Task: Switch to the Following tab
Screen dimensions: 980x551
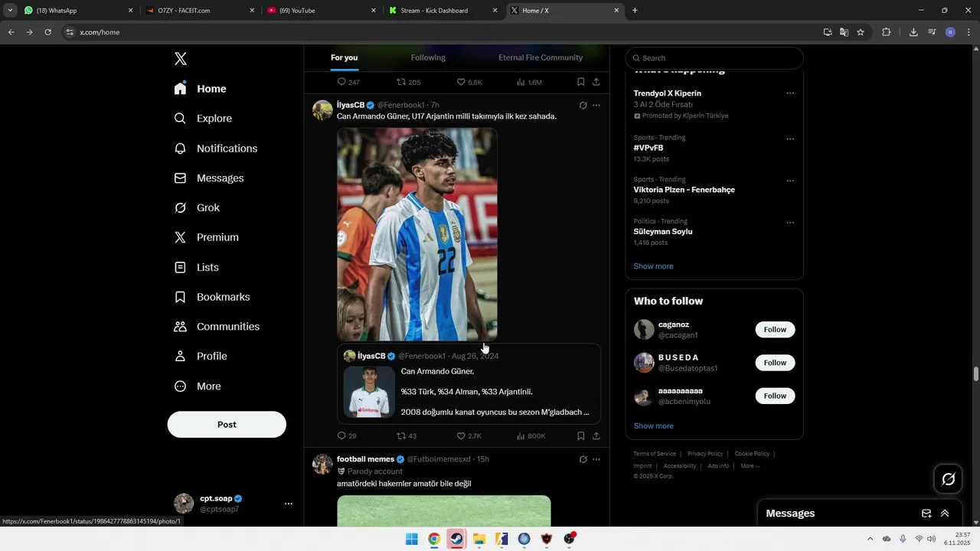Action: (428, 57)
